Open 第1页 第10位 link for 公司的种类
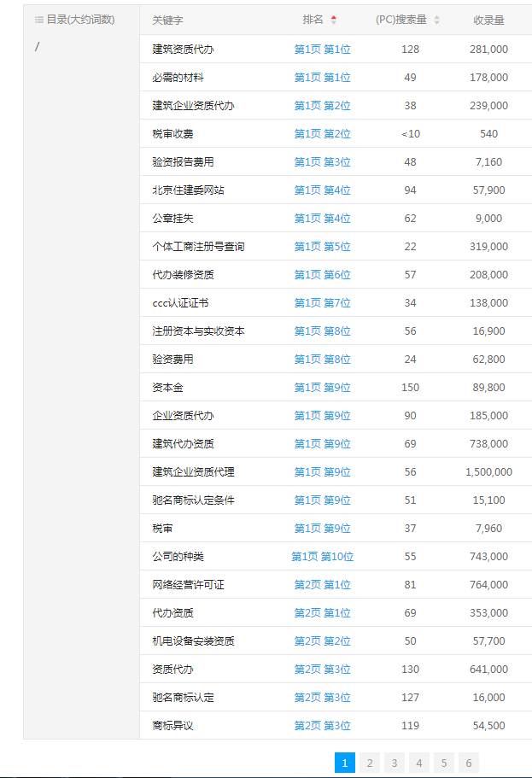Viewport: 532px width, 778px height. [322, 557]
